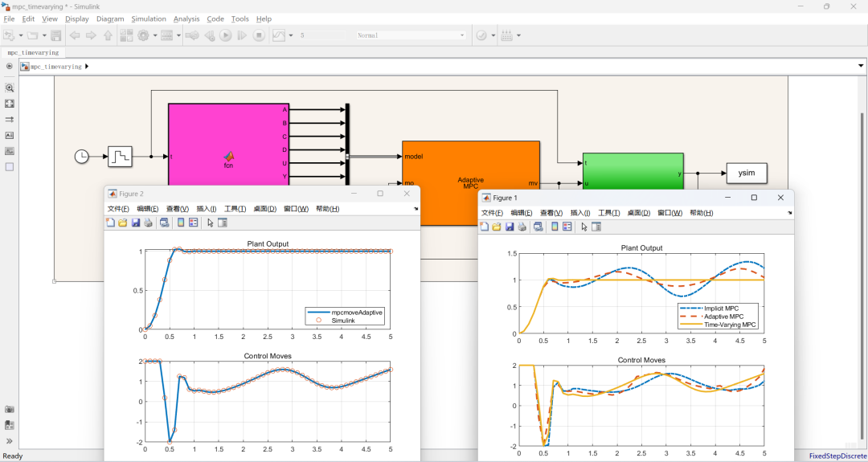This screenshot has height=462, width=868.
Task: Open the Analysis menu
Action: [186, 18]
